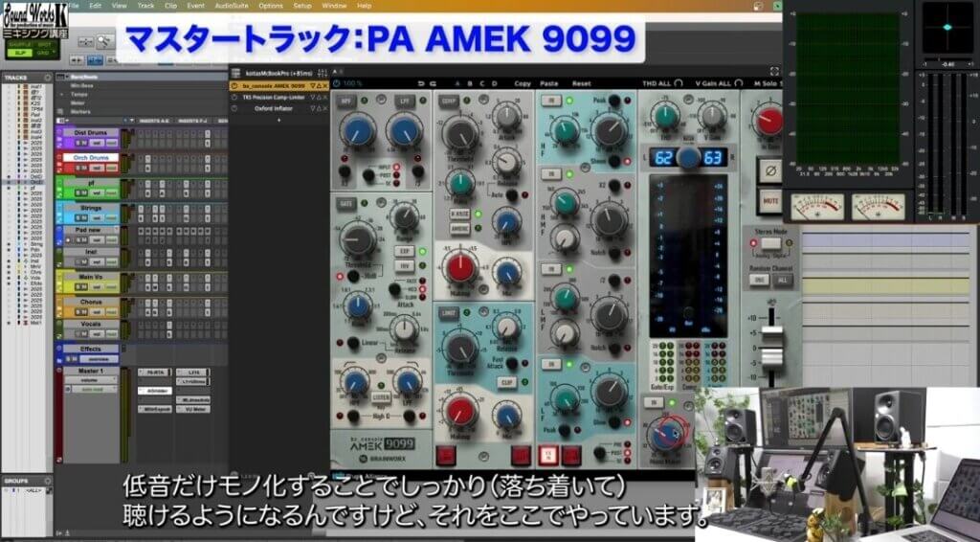
Task: Toggle the compressor Auto release button
Action: click(x=511, y=195)
